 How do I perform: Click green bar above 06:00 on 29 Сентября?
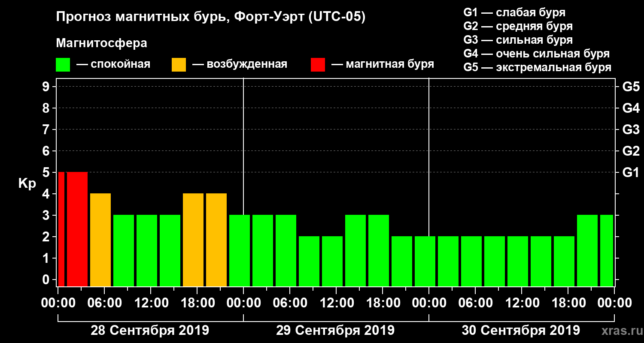pos(286,250)
